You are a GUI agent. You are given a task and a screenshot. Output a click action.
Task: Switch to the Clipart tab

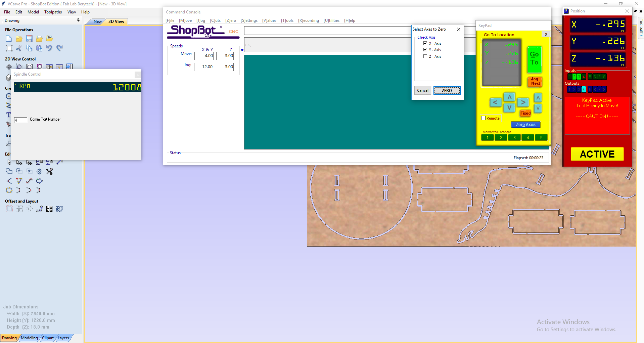(48, 338)
